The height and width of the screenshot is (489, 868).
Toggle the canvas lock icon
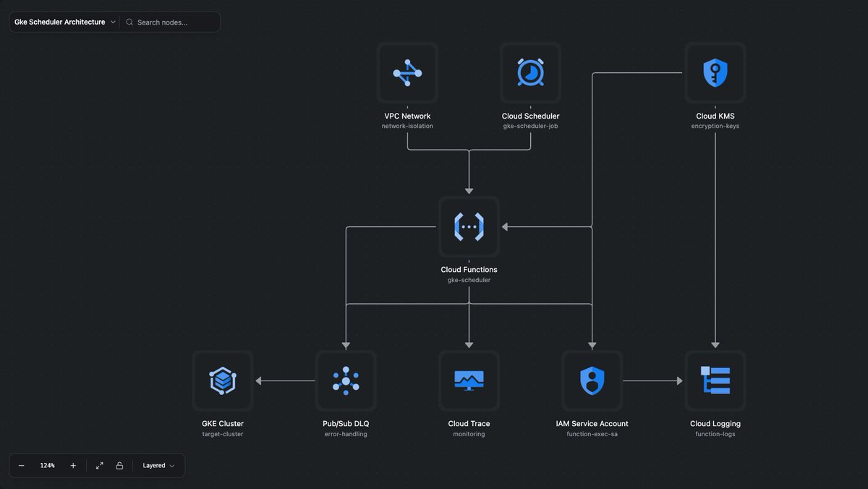(119, 466)
